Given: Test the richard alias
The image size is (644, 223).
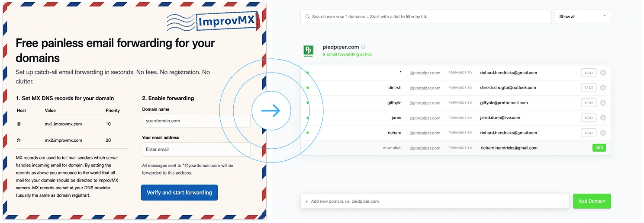Looking at the screenshot, I should pyautogui.click(x=589, y=133).
